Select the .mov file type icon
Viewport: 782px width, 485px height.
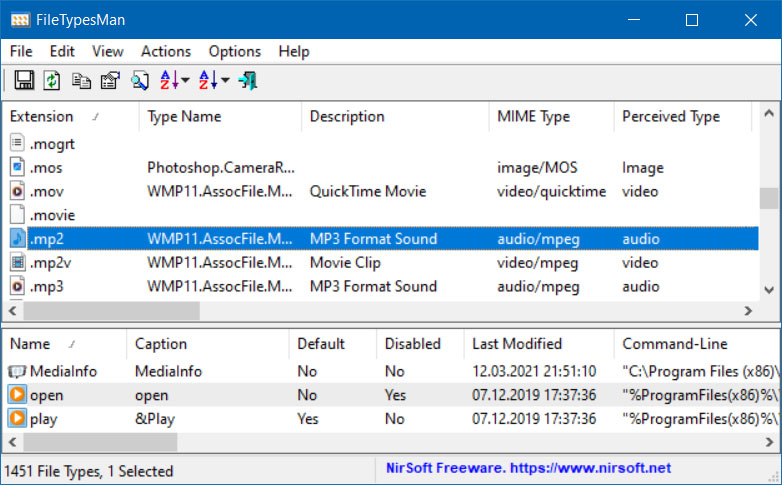(17, 191)
